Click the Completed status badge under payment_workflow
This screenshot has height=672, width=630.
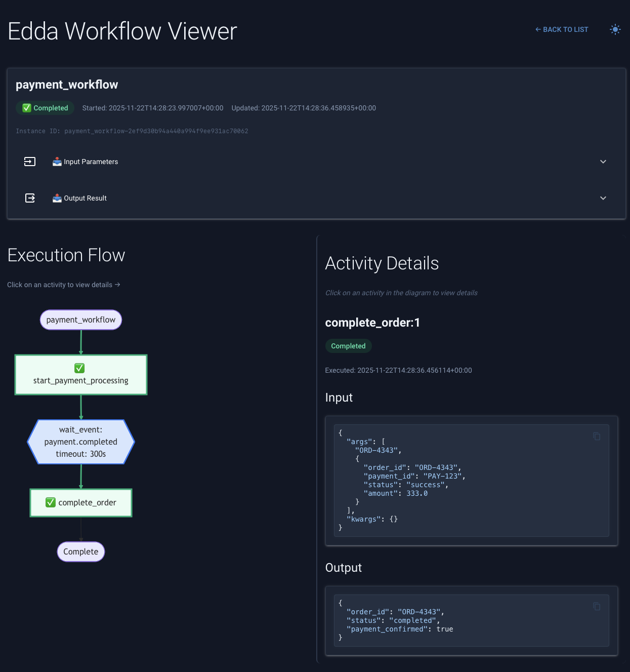(45, 108)
